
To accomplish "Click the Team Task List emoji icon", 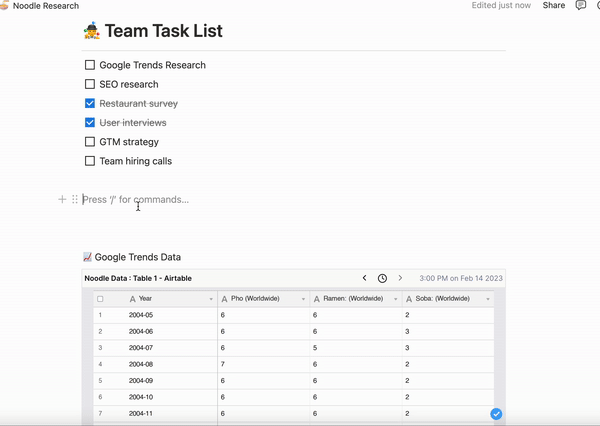I will [x=92, y=31].
